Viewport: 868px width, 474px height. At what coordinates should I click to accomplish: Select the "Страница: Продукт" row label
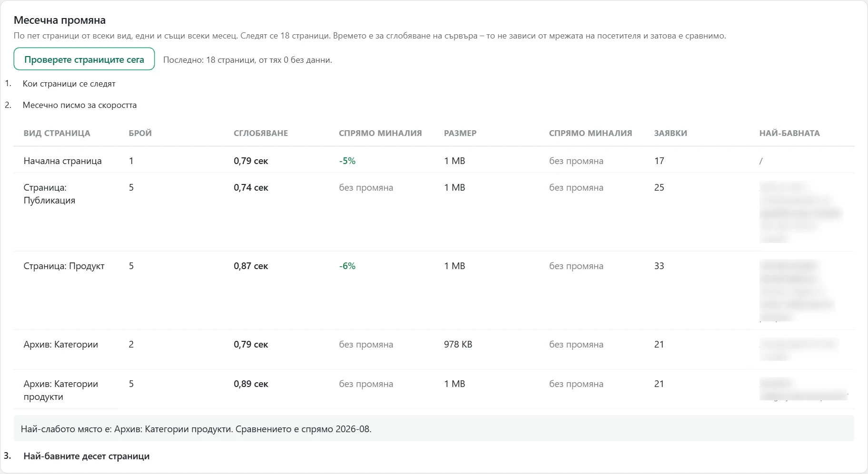[x=64, y=266]
